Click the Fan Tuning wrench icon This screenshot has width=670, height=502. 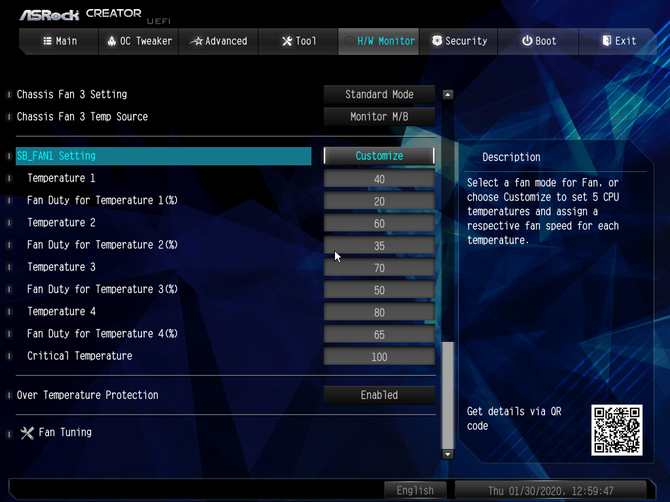point(27,433)
